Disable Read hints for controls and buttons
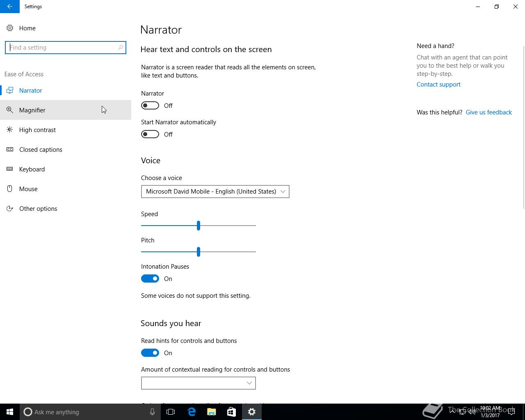This screenshot has width=525, height=420. [150, 353]
